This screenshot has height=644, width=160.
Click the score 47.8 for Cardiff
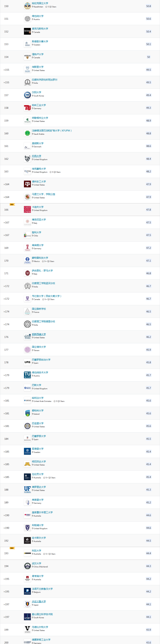click(x=148, y=210)
